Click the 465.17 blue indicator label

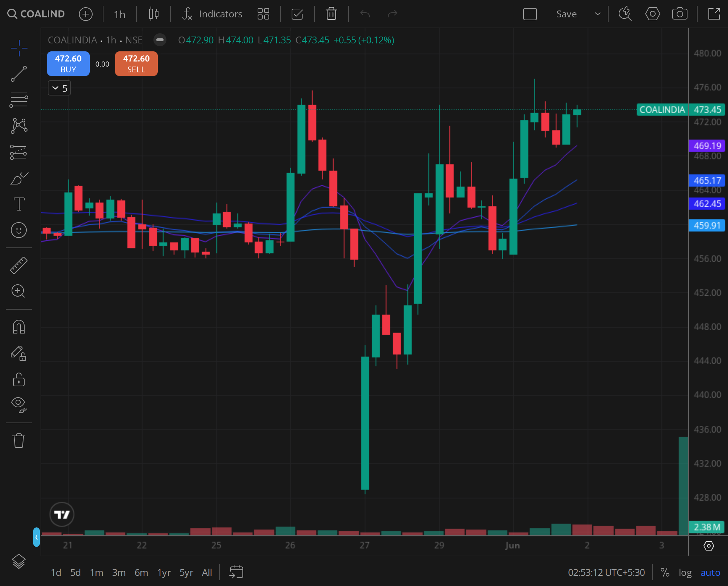707,181
